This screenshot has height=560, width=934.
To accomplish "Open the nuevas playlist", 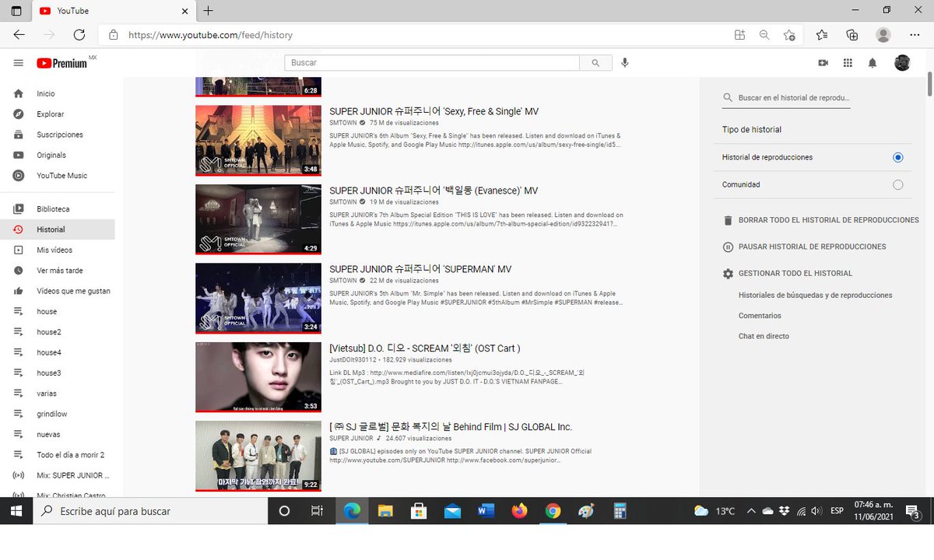I will (x=58, y=435).
